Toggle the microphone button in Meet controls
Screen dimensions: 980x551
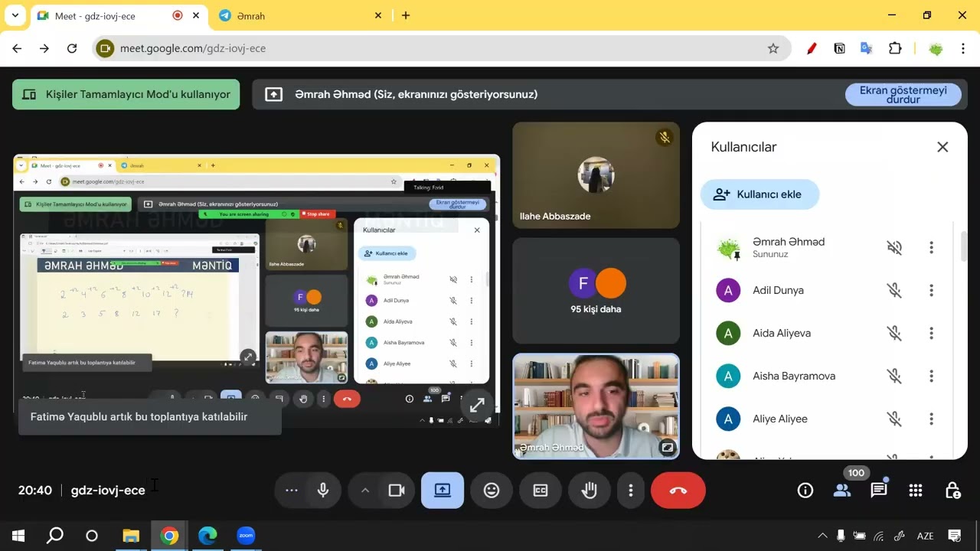323,491
